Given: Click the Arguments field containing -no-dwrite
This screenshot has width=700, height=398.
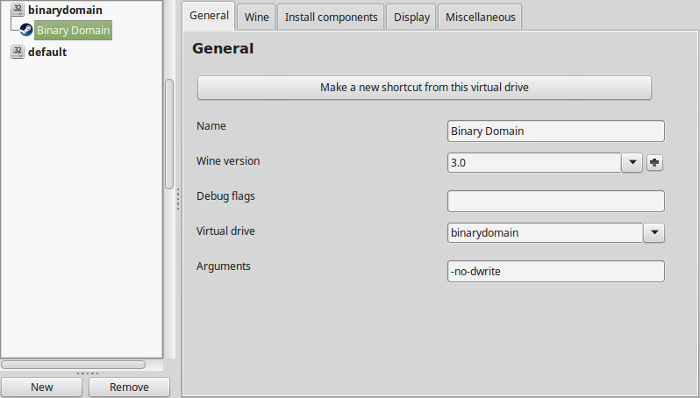Looking at the screenshot, I should point(556,271).
